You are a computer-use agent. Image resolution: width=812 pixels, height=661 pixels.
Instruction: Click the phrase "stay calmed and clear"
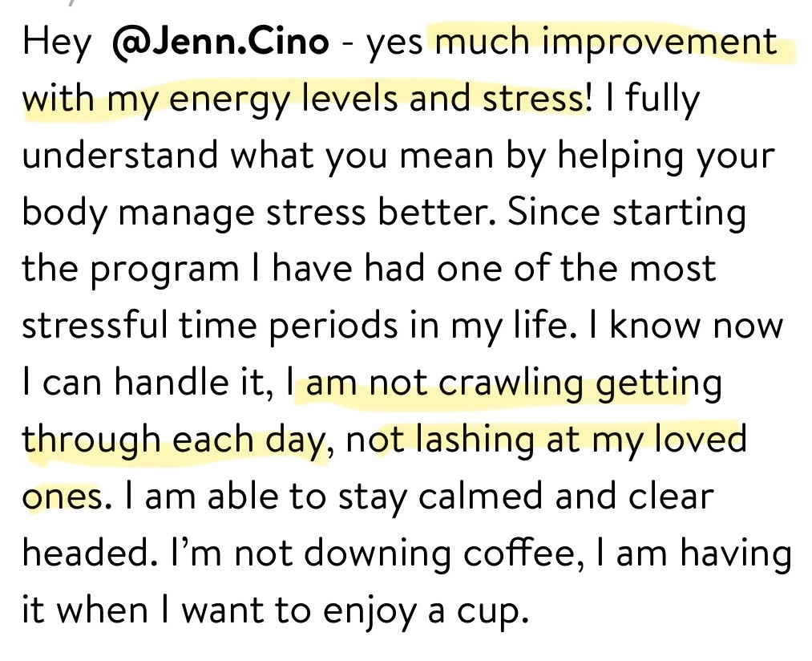(x=526, y=497)
